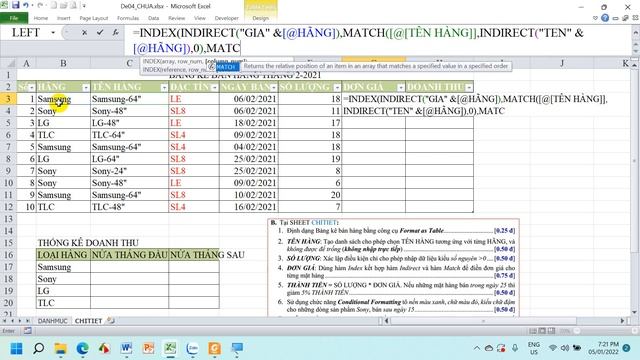The width and height of the screenshot is (640, 360).
Task: Click inside the formula bar text
Action: click(358, 40)
